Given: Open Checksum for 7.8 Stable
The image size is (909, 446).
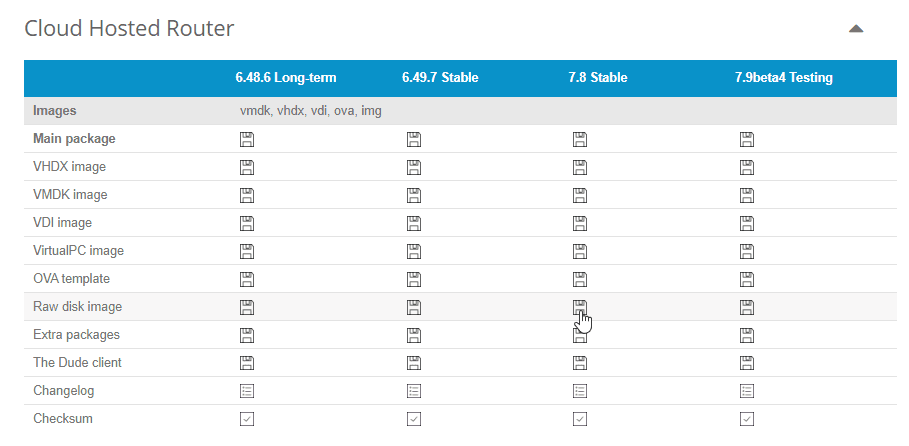Looking at the screenshot, I should point(580,419).
